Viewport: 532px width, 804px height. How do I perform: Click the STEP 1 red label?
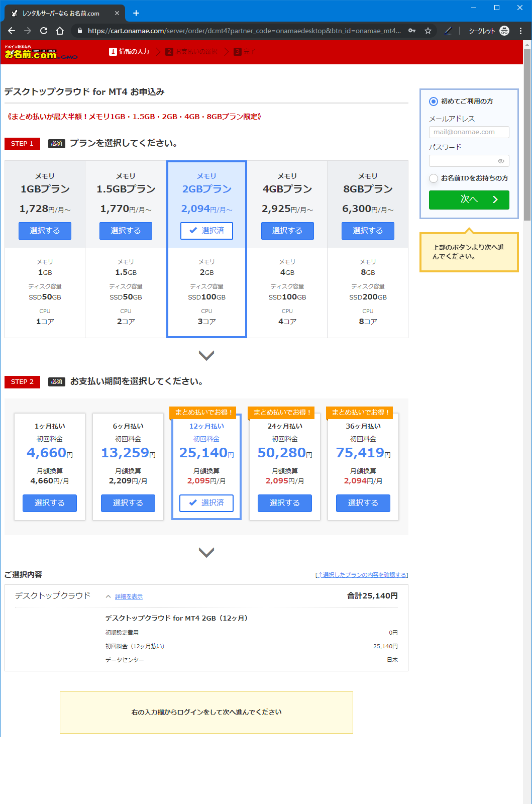(22, 144)
